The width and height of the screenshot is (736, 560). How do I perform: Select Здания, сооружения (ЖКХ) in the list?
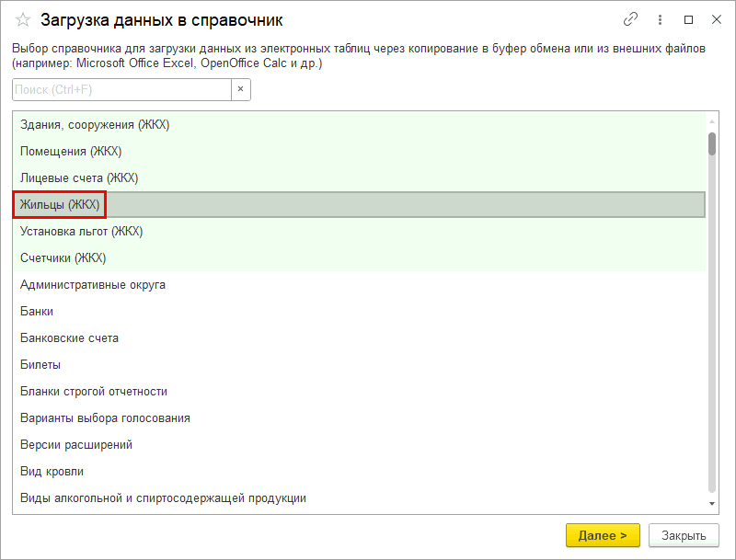coord(359,125)
